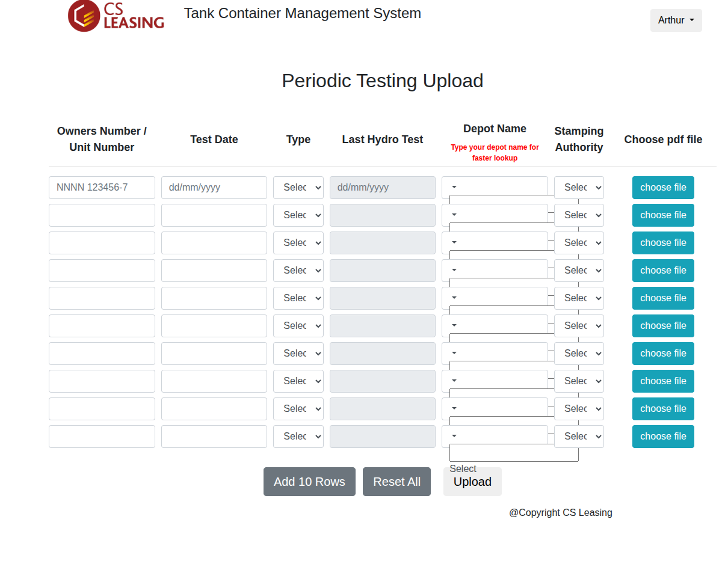
Task: Click choose file in the fifth row
Action: [x=663, y=298]
